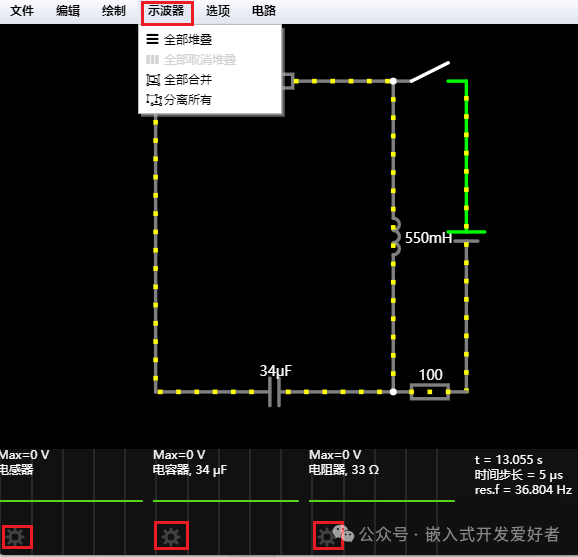Click the 100 resistor value label
The height and width of the screenshot is (557, 578).
click(431, 375)
